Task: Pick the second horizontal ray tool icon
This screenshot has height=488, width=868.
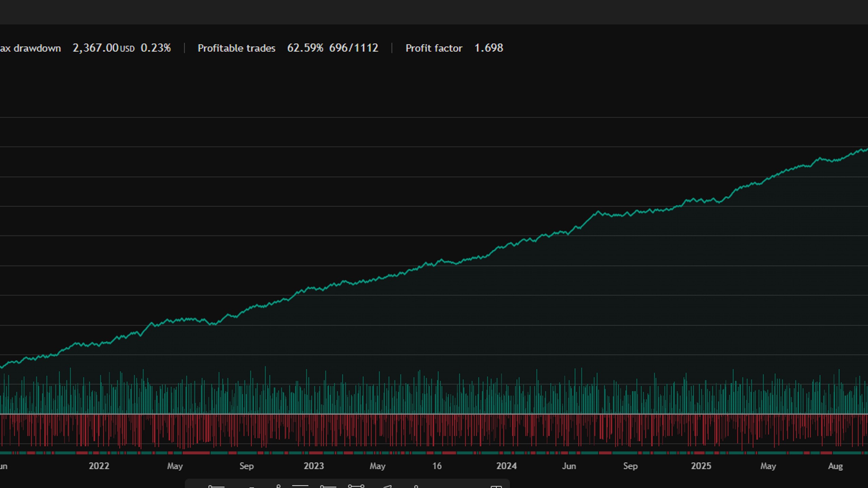Action: 328,487
